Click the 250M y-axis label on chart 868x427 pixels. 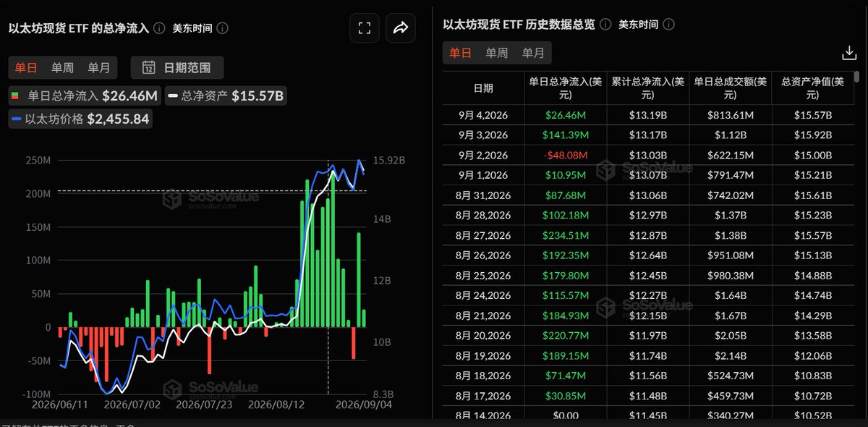[38, 161]
